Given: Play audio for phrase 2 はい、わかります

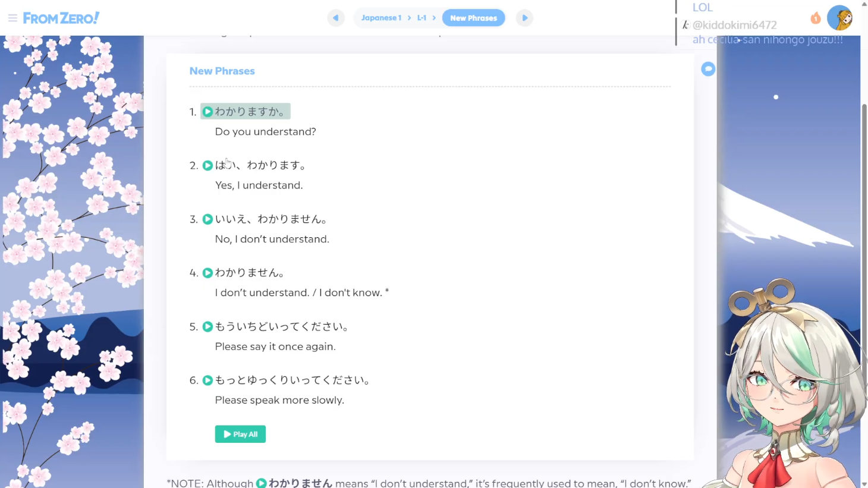Looking at the screenshot, I should (x=207, y=165).
